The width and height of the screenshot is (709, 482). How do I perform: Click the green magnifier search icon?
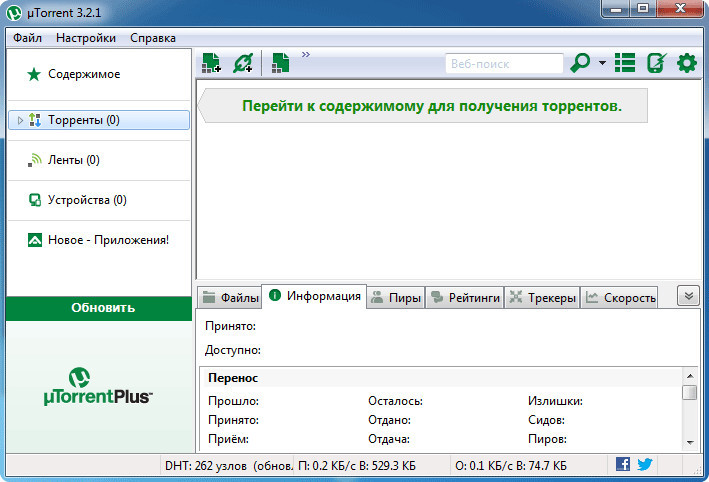580,63
